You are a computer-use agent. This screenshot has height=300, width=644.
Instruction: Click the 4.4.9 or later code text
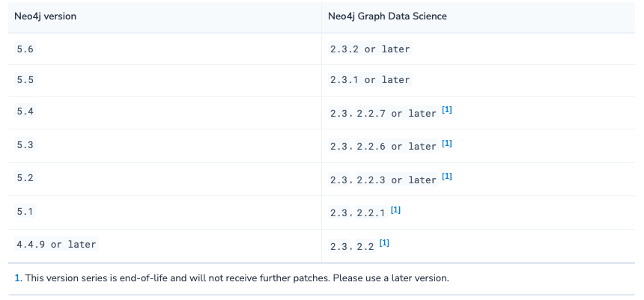click(x=56, y=244)
